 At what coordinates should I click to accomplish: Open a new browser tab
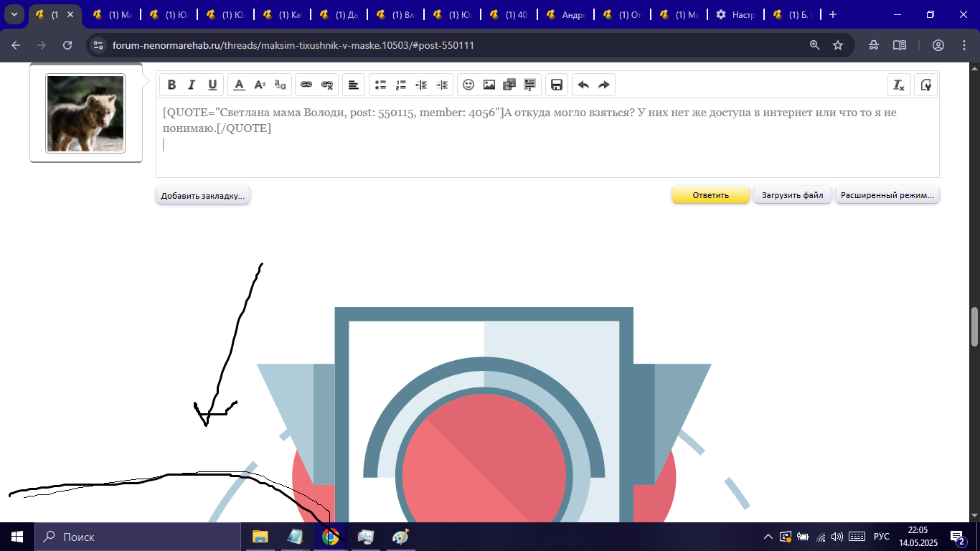832,14
